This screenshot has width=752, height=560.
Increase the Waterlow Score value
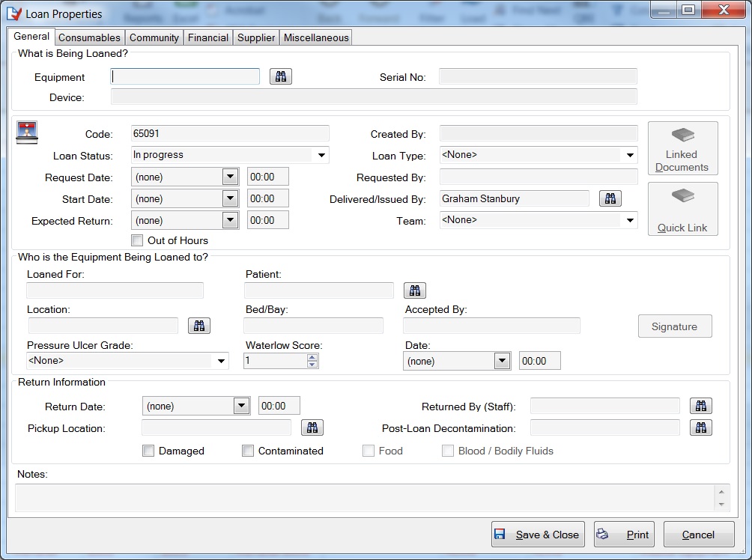click(x=312, y=357)
